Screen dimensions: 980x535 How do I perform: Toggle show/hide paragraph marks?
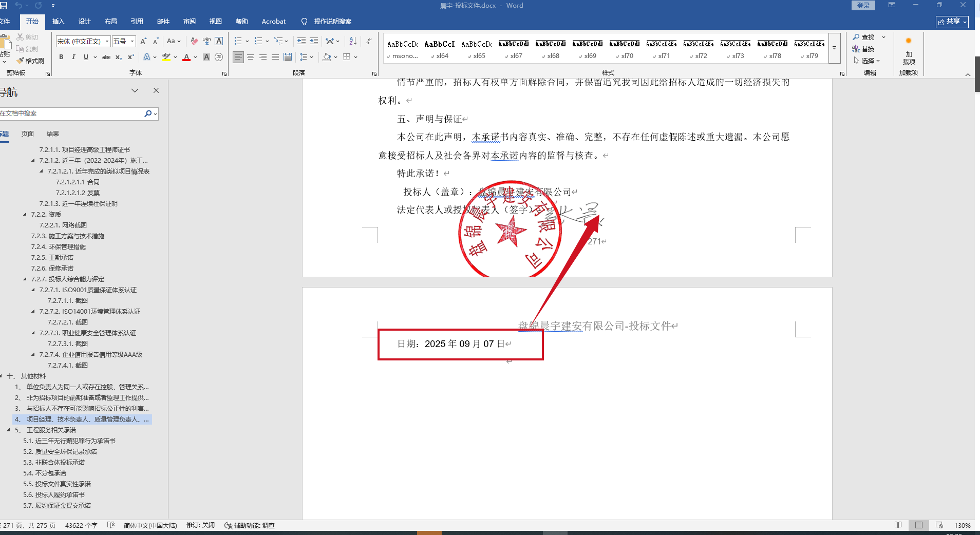click(x=369, y=41)
